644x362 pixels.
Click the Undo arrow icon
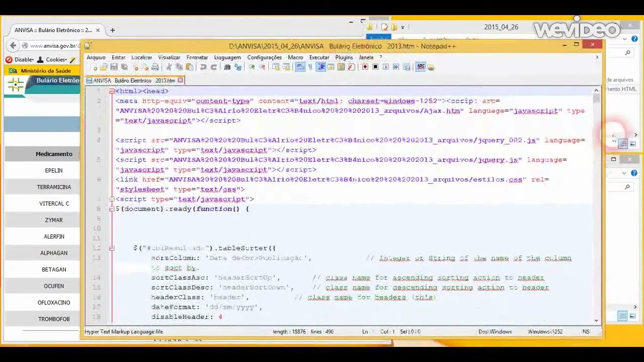(203, 67)
